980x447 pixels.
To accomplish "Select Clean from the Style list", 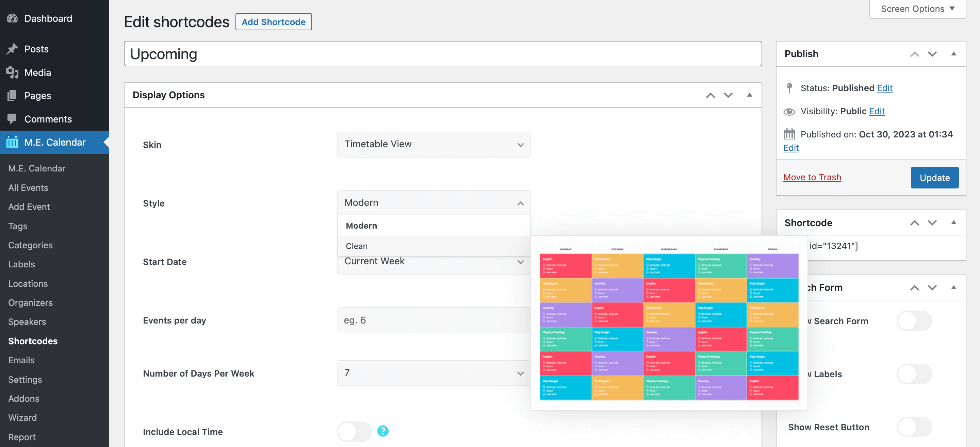I will tap(357, 246).
